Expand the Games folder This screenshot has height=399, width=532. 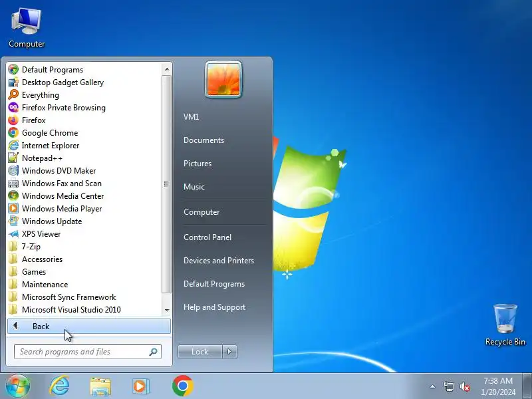(27, 272)
